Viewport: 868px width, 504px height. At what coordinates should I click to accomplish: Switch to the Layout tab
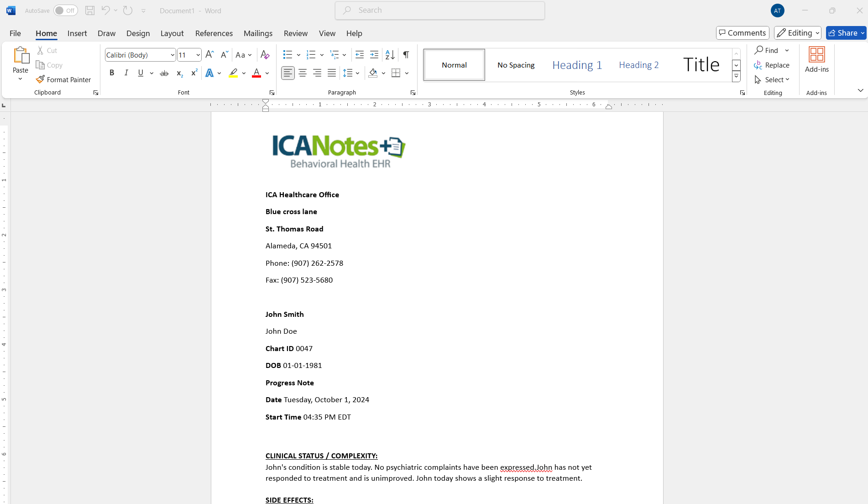(172, 33)
